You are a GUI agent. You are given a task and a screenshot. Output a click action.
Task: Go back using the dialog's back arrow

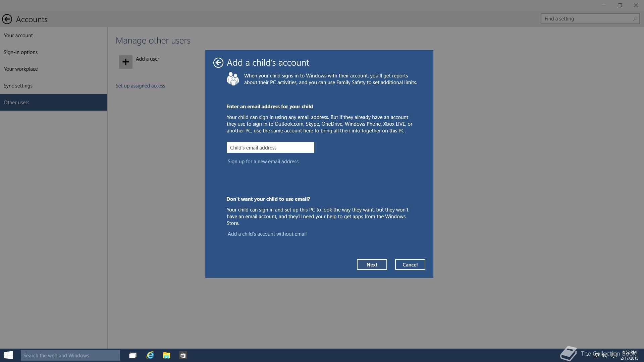click(x=218, y=63)
